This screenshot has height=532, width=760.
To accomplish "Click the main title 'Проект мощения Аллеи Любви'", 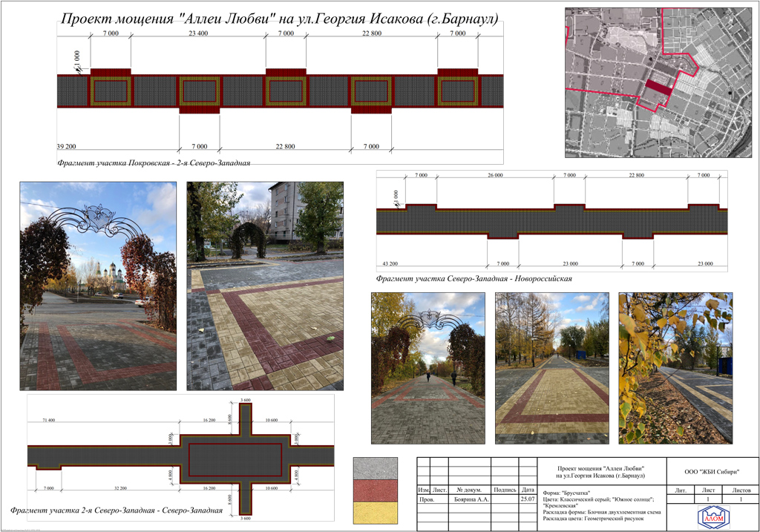I will [x=279, y=19].
